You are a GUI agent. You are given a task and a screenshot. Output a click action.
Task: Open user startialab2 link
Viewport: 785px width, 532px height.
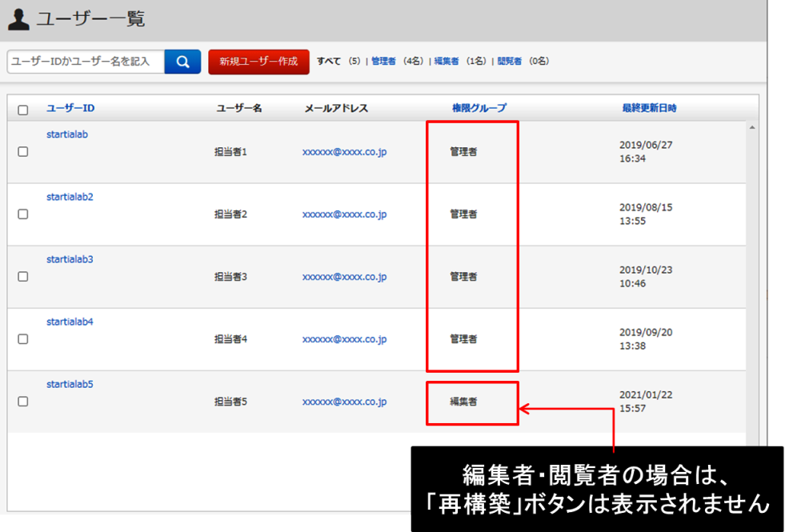(x=70, y=197)
